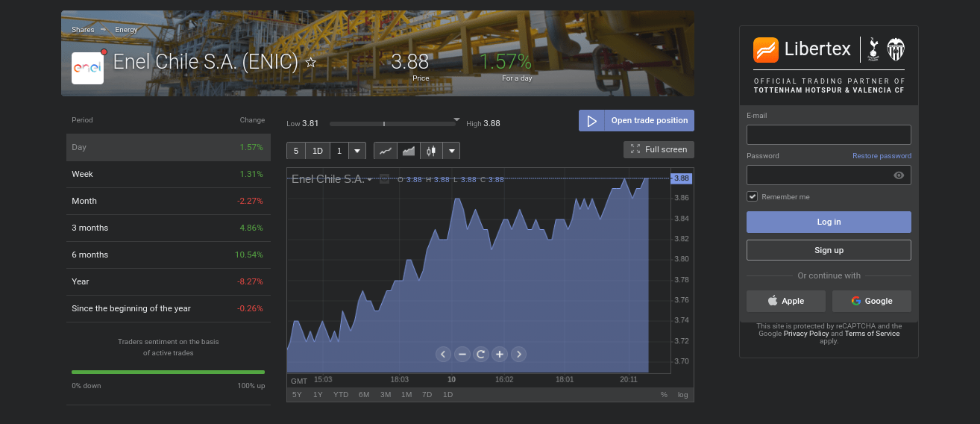Image resolution: width=980 pixels, height=424 pixels.
Task: Zoom in chart with plus control
Action: click(x=500, y=355)
